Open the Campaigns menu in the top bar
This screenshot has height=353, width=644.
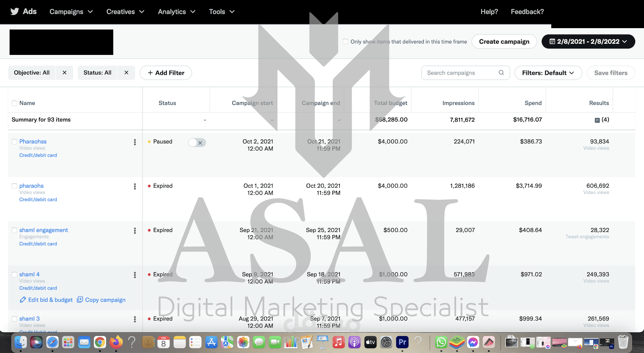tap(71, 12)
